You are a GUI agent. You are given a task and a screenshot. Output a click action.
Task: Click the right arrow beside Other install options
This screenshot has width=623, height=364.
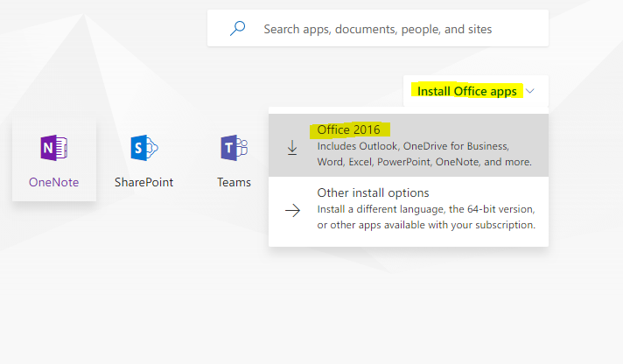pyautogui.click(x=293, y=210)
